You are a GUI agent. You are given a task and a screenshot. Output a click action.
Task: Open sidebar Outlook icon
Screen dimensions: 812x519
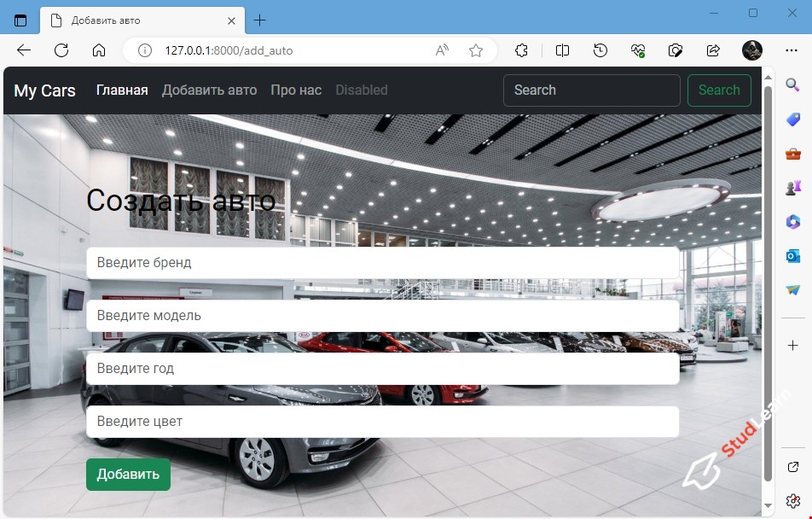pos(793,256)
